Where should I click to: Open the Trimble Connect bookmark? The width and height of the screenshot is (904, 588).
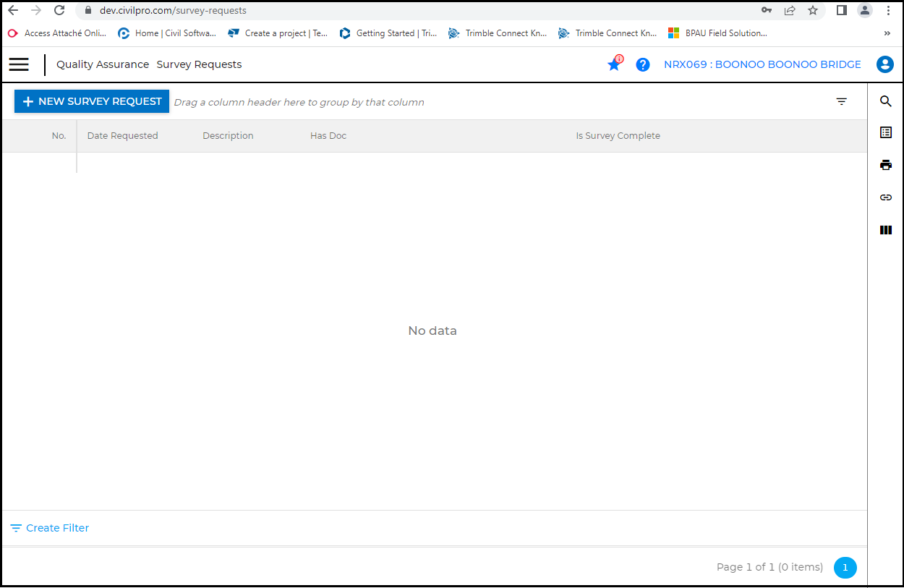click(x=498, y=33)
